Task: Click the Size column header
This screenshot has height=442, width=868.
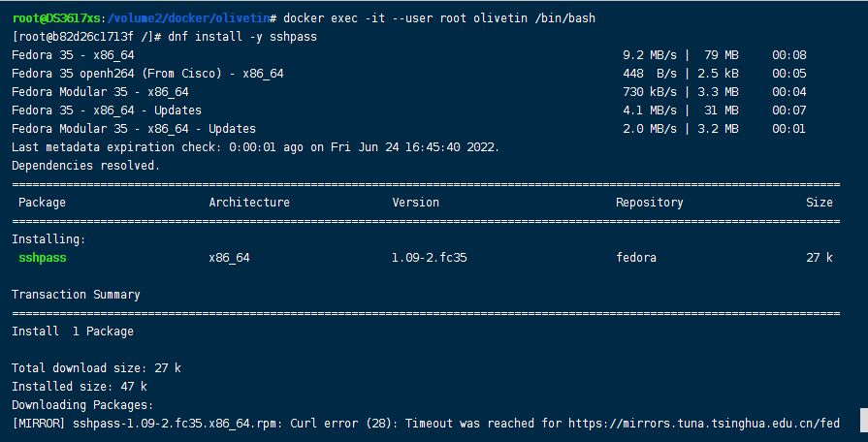Action: pyautogui.click(x=820, y=203)
